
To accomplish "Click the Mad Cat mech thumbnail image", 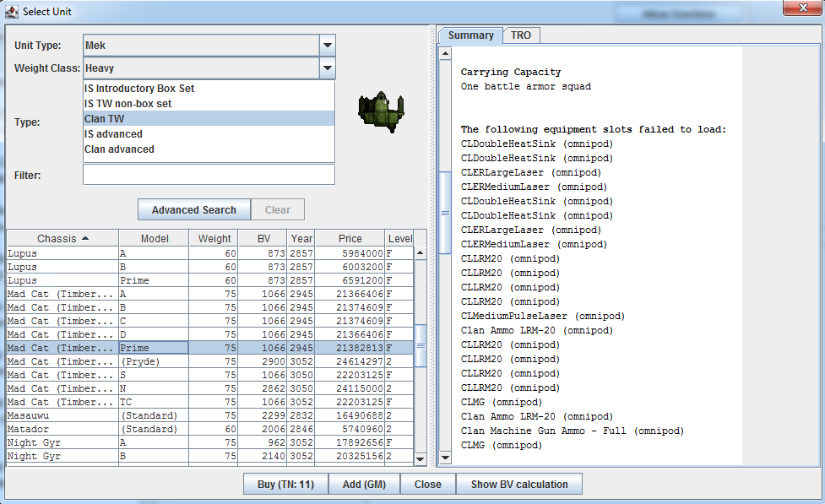I will (x=382, y=112).
